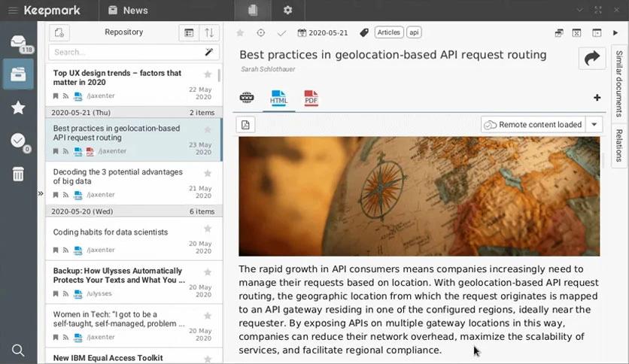The width and height of the screenshot is (629, 364).
Task: Click the magic wand in search box
Action: [x=209, y=53]
